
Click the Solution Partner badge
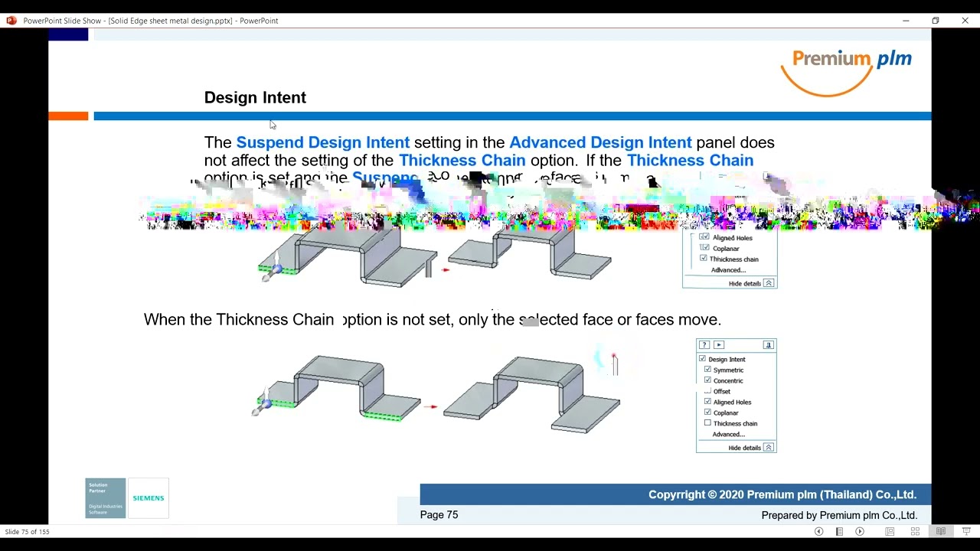(x=106, y=498)
